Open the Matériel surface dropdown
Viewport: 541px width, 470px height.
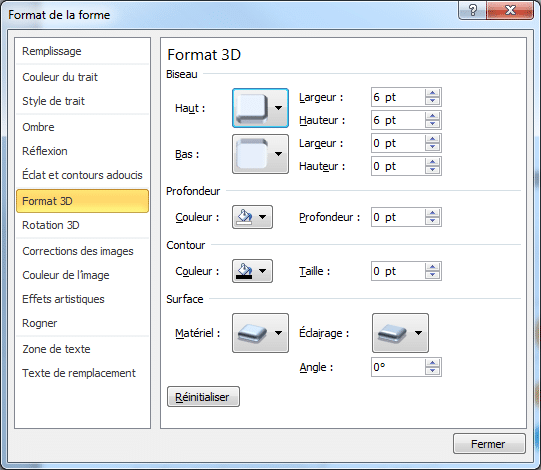pyautogui.click(x=260, y=333)
